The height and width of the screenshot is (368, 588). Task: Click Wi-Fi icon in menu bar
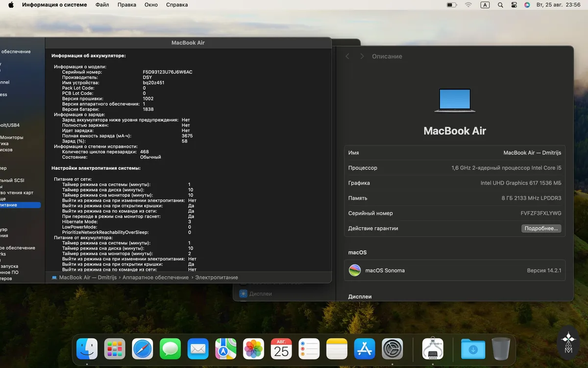[x=468, y=5]
